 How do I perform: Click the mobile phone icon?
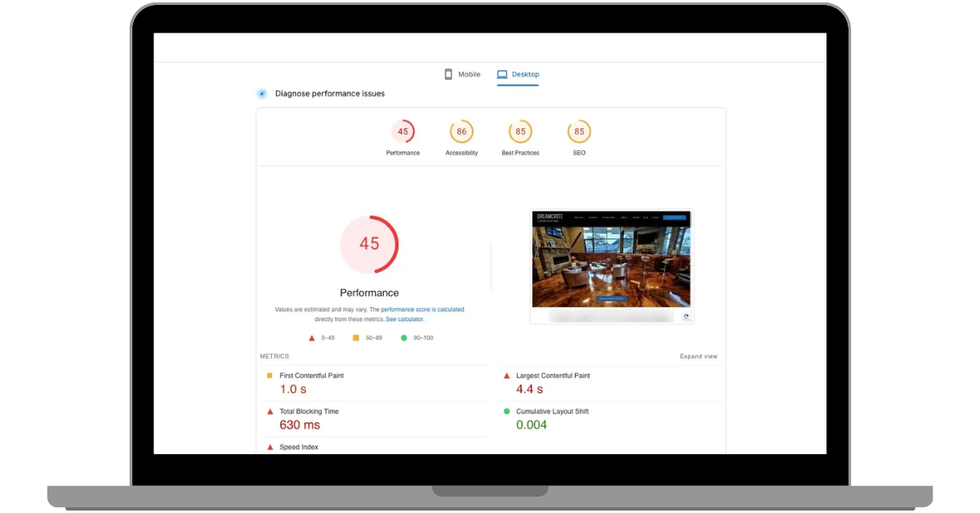pos(448,74)
